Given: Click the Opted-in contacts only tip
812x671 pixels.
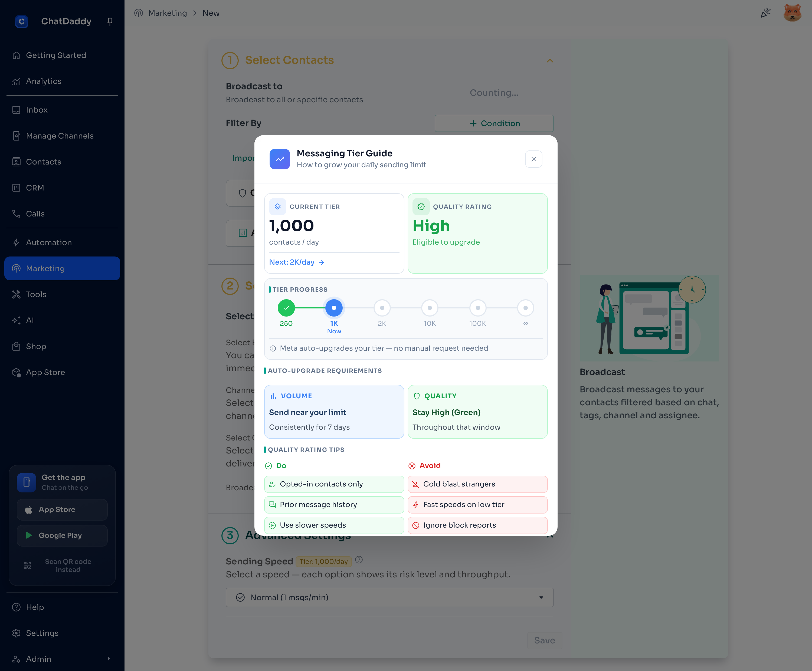Looking at the screenshot, I should point(334,484).
